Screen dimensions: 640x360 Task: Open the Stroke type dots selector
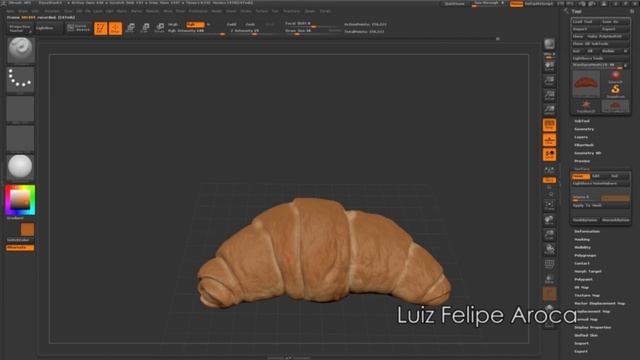[20, 79]
